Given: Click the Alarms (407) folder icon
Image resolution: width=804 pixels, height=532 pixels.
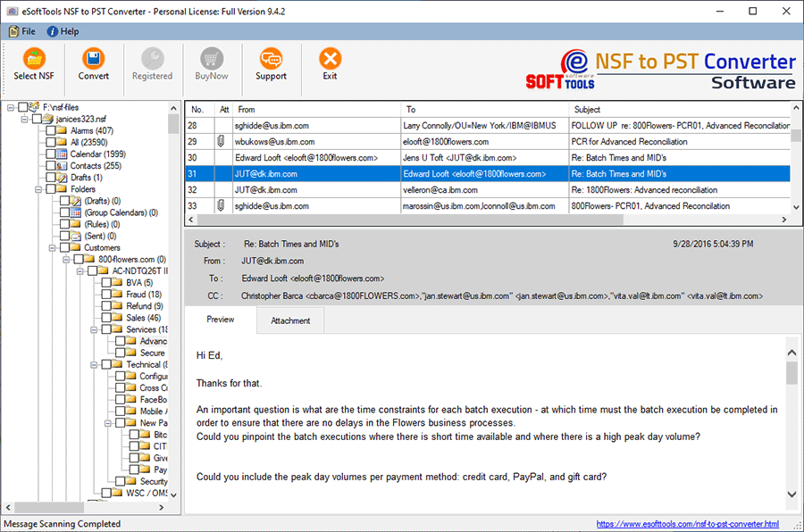Looking at the screenshot, I should (x=62, y=130).
